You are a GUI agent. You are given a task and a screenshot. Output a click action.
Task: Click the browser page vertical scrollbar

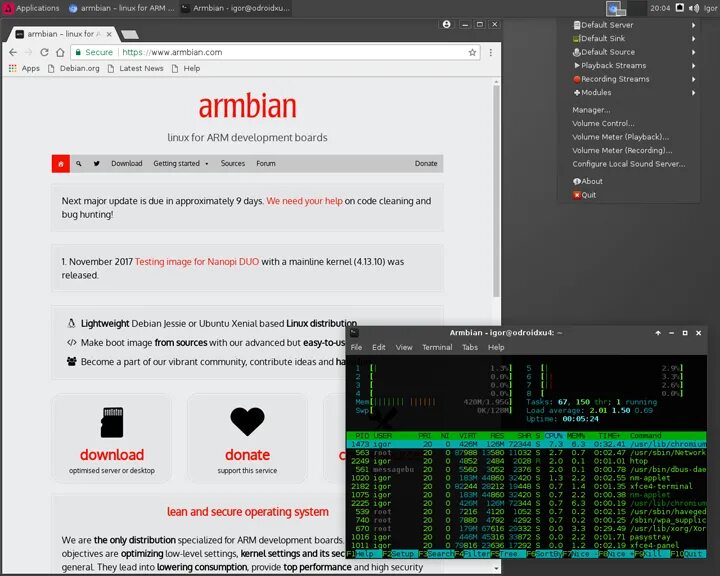pyautogui.click(x=496, y=191)
